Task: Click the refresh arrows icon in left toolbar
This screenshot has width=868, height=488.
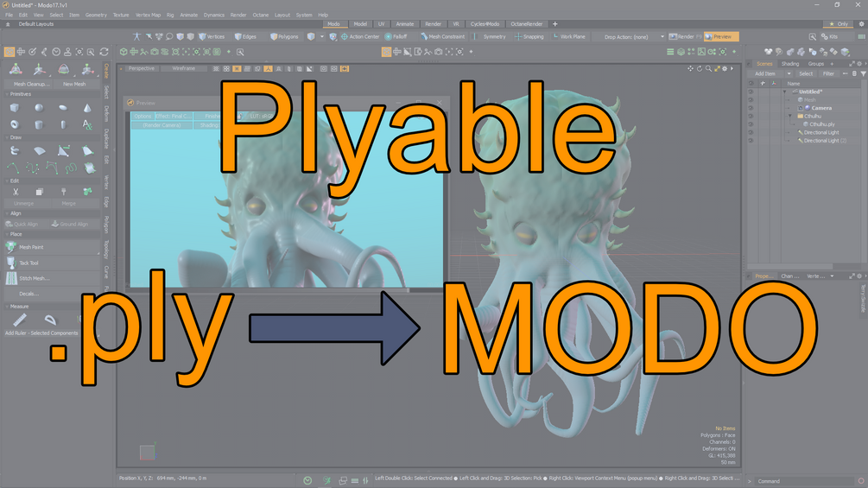Action: coord(104,52)
